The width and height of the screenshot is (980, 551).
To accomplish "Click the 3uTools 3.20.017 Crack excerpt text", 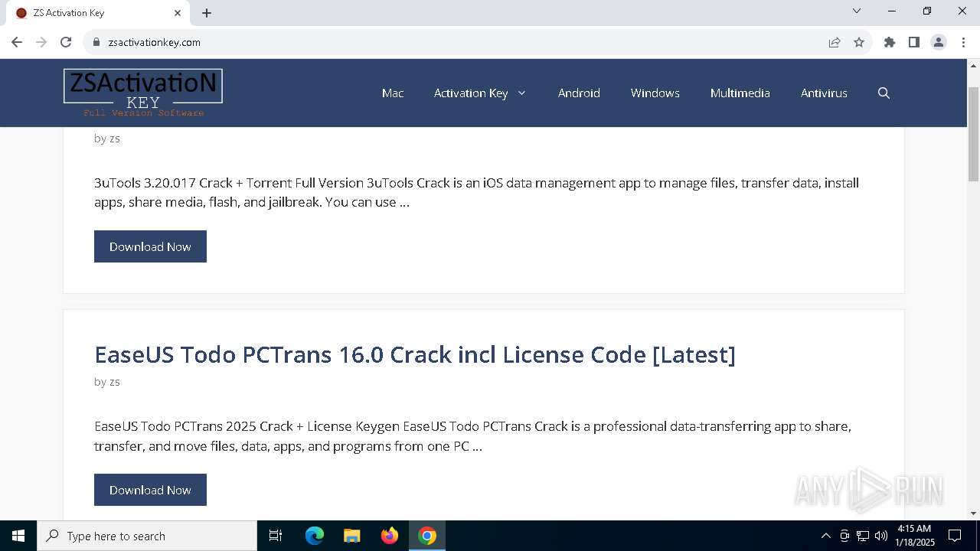I will click(476, 193).
